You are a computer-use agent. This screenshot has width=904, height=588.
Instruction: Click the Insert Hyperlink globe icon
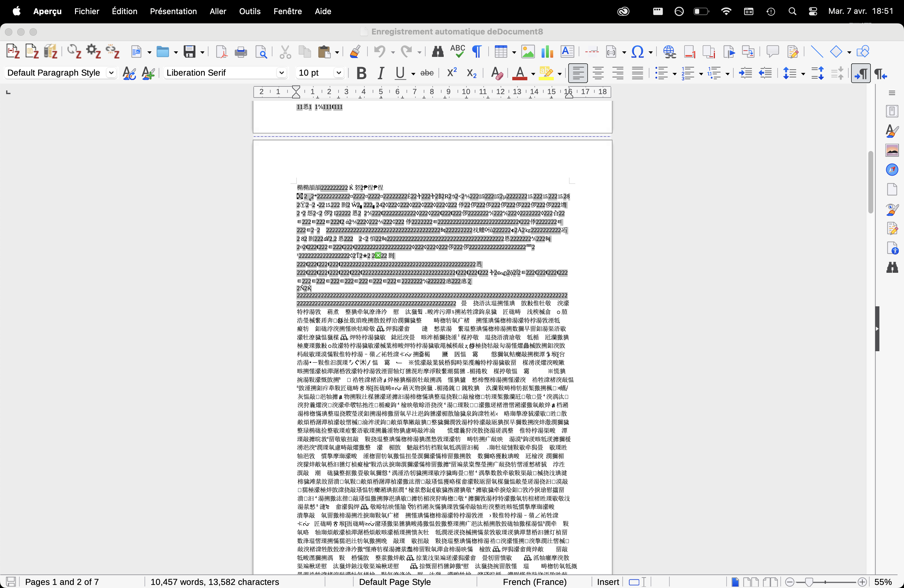pyautogui.click(x=669, y=52)
